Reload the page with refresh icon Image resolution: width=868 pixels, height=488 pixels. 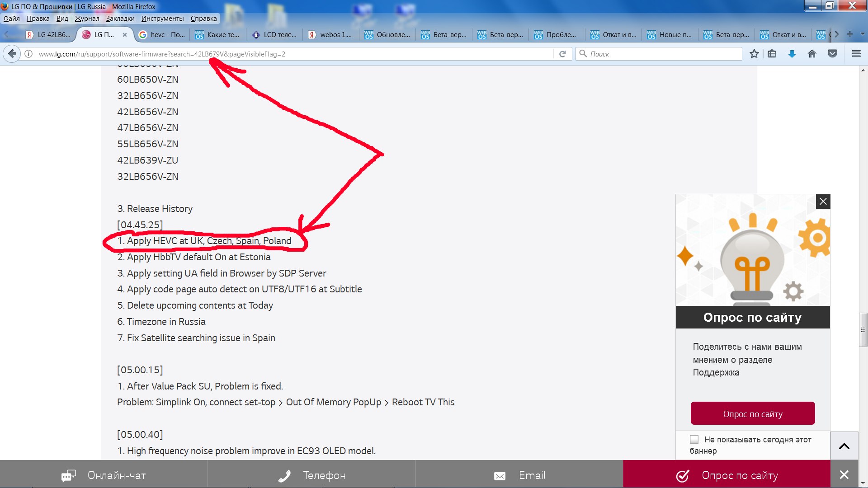562,54
